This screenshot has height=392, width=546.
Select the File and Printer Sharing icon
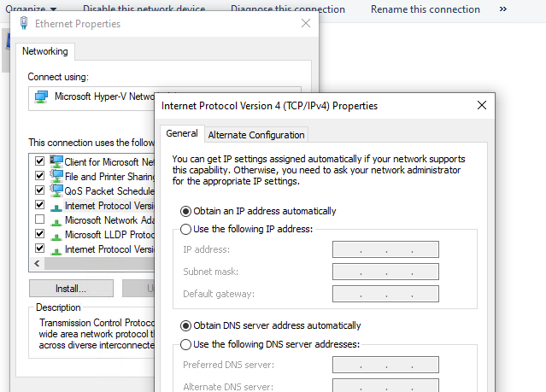click(x=56, y=176)
